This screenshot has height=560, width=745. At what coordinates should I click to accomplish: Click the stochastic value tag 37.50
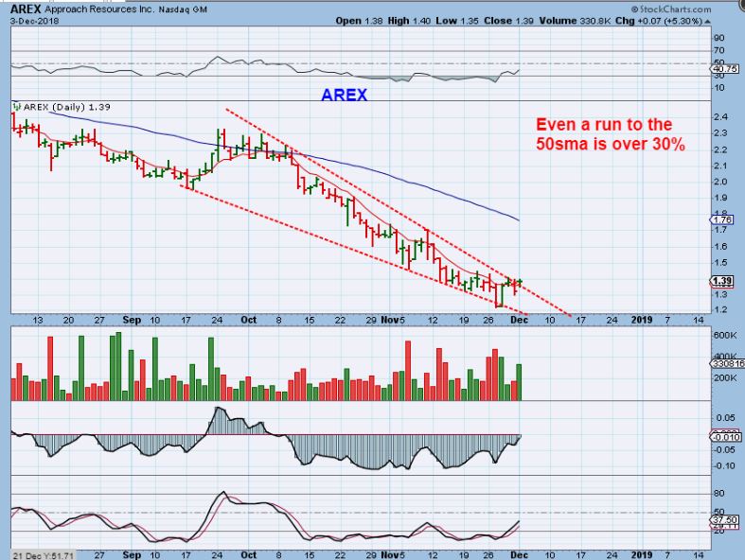coord(725,520)
